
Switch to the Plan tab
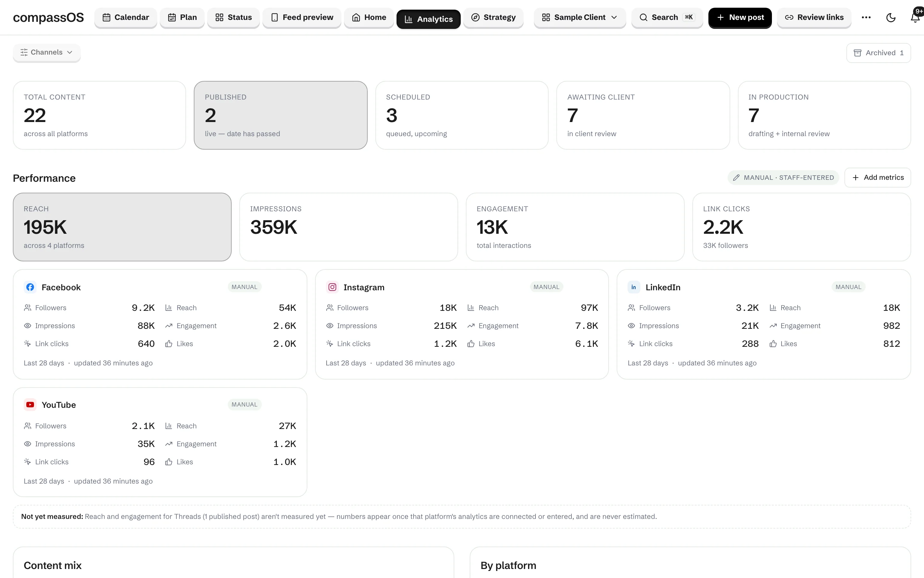tap(182, 18)
